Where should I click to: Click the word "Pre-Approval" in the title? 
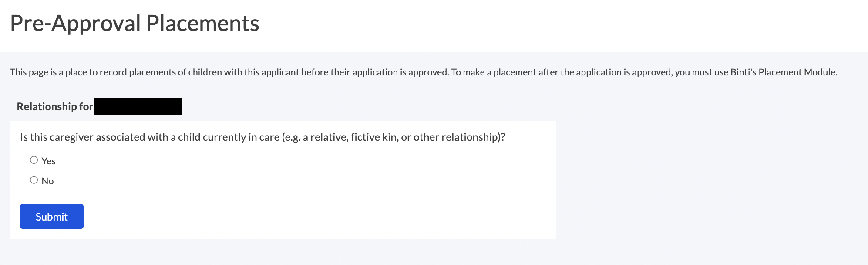click(75, 23)
